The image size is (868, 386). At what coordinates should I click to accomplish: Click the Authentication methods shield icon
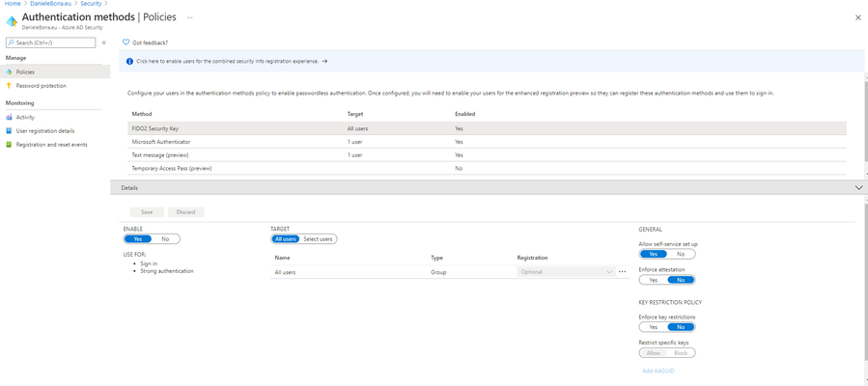pos(12,21)
